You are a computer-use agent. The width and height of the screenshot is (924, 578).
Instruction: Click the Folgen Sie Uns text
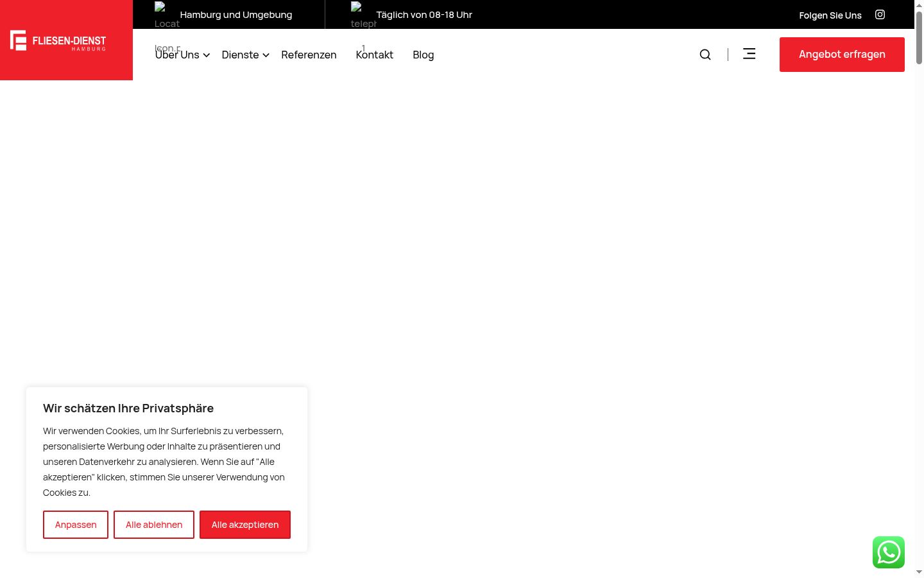coord(830,15)
